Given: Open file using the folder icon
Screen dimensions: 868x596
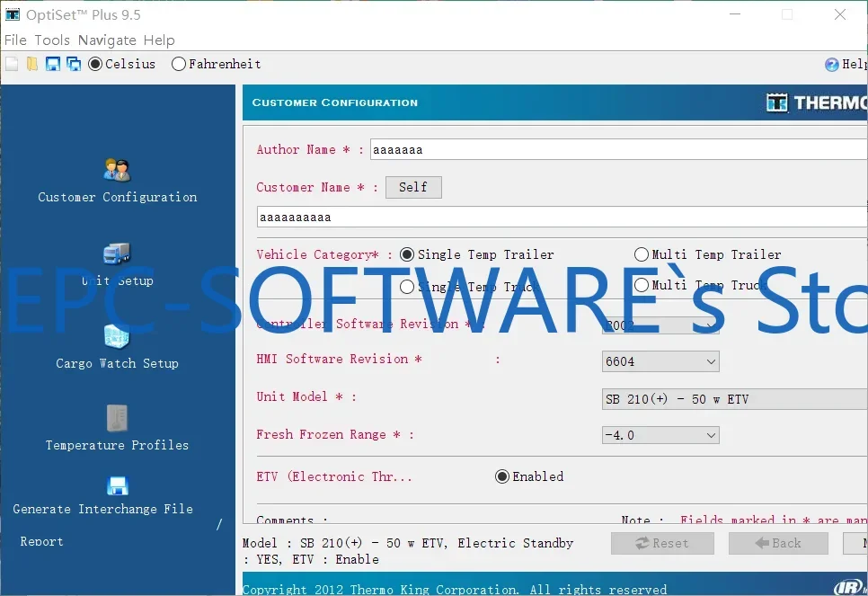Looking at the screenshot, I should click(x=32, y=64).
